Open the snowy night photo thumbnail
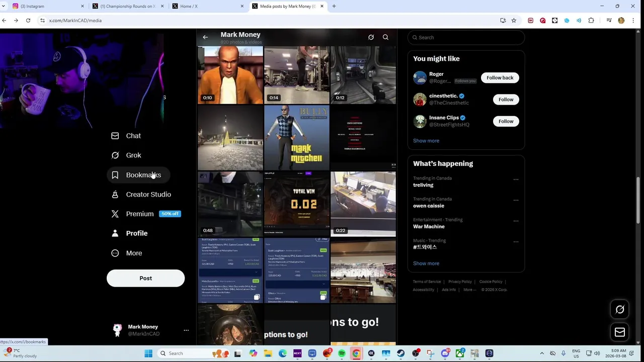This screenshot has height=362, width=644. click(x=230, y=137)
